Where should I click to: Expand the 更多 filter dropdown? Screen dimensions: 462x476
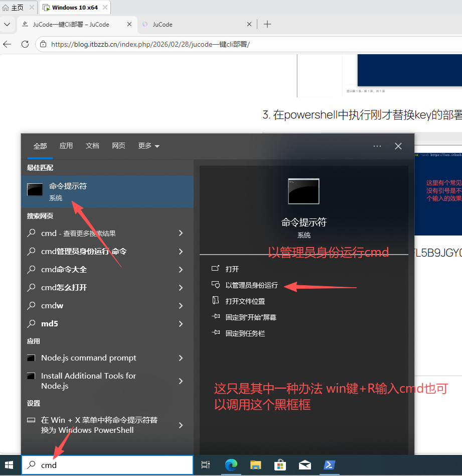tap(148, 146)
